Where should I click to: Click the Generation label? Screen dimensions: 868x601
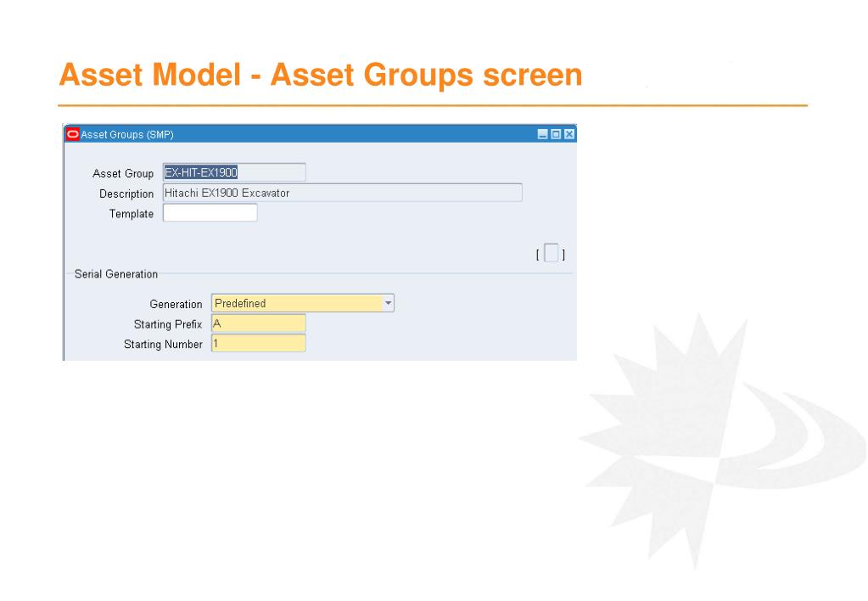(176, 304)
